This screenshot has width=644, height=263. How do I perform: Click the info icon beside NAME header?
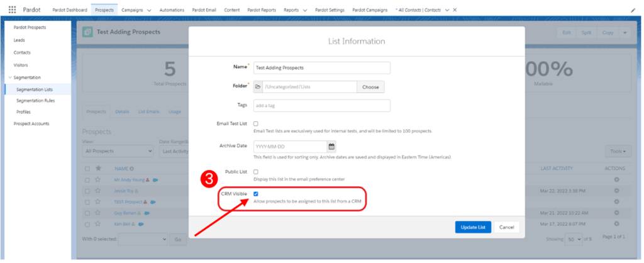(x=132, y=169)
